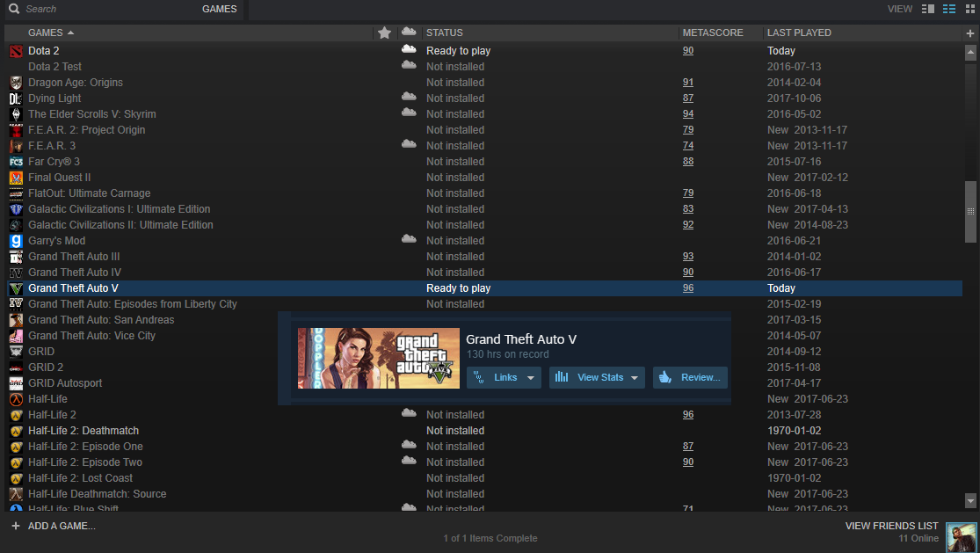Click Dying Light cloud icon
980x553 pixels.
click(x=409, y=96)
